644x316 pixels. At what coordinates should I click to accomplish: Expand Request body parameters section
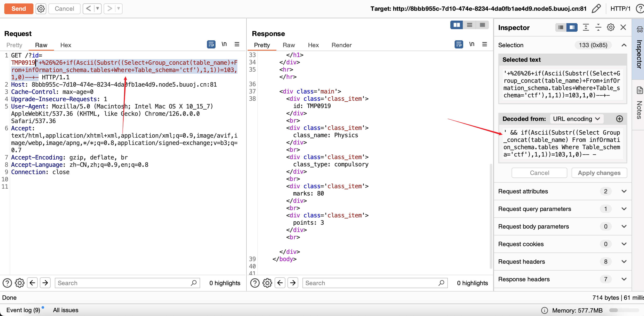tap(563, 226)
